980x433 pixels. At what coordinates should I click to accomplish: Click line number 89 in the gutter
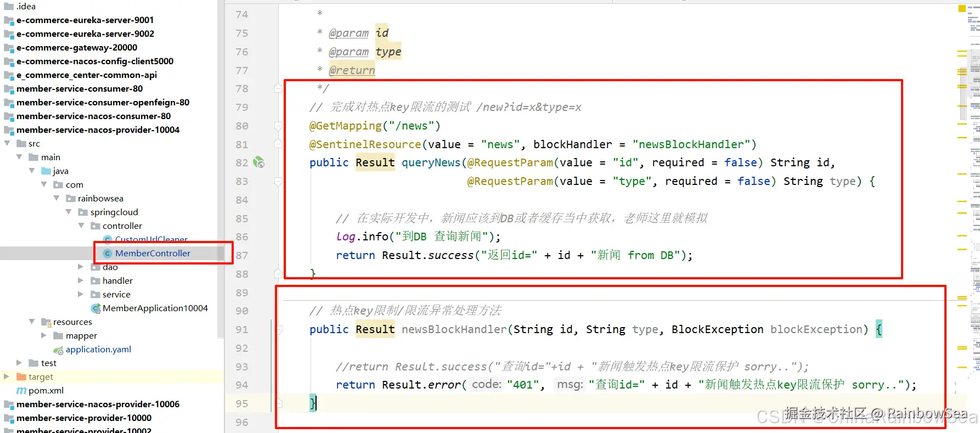click(242, 293)
